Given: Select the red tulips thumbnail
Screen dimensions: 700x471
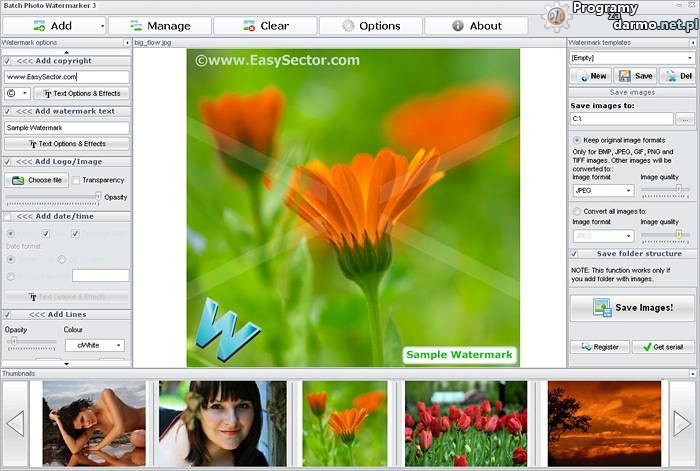Looking at the screenshot, I should pyautogui.click(x=465, y=423).
